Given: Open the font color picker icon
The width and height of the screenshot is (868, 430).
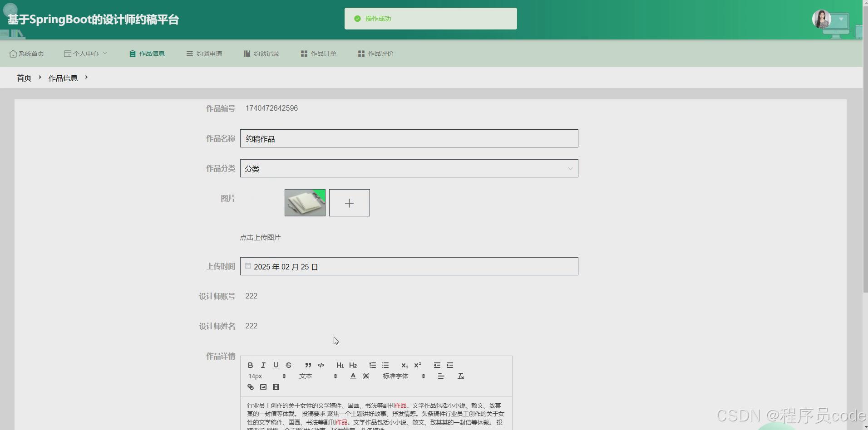Looking at the screenshot, I should 353,376.
